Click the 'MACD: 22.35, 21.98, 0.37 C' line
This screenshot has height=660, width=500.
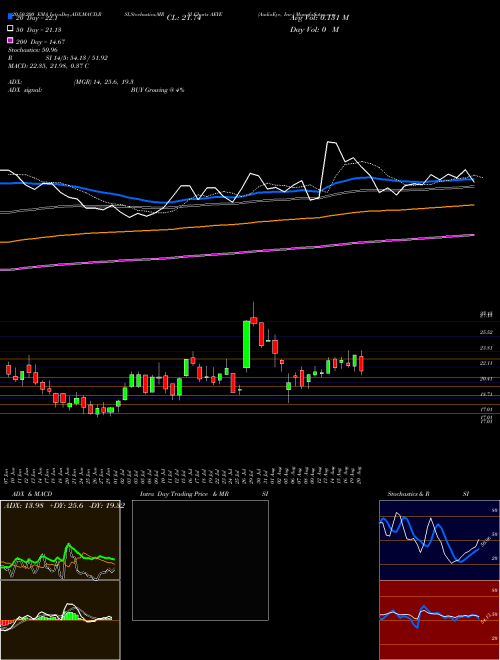[48, 66]
